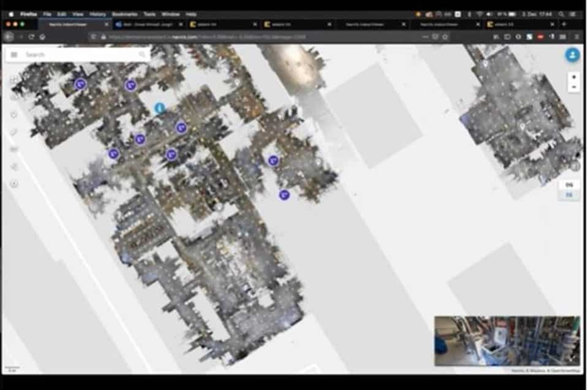Click the address bar URL field
The image size is (588, 390).
[x=245, y=37]
